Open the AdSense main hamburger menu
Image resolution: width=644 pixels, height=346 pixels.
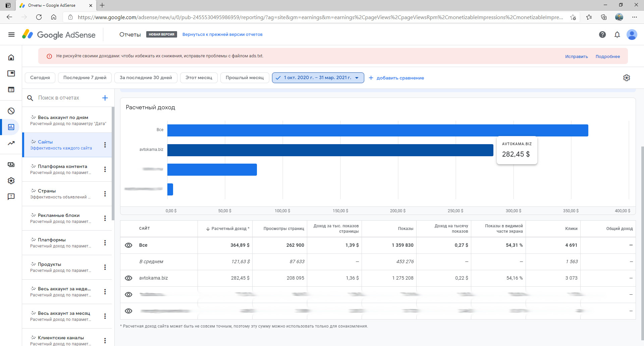click(x=11, y=35)
